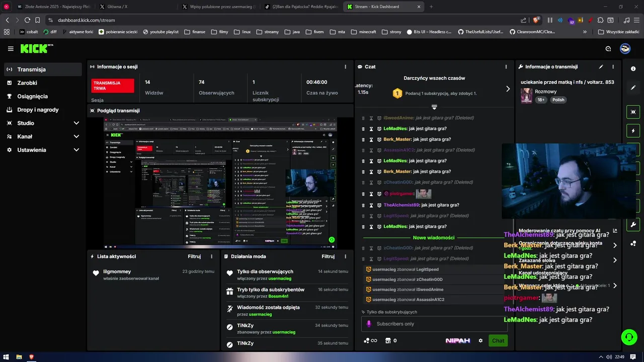Screen dimensions: 644x362
Task: Open the chat settings gear icon
Action: [480, 340]
